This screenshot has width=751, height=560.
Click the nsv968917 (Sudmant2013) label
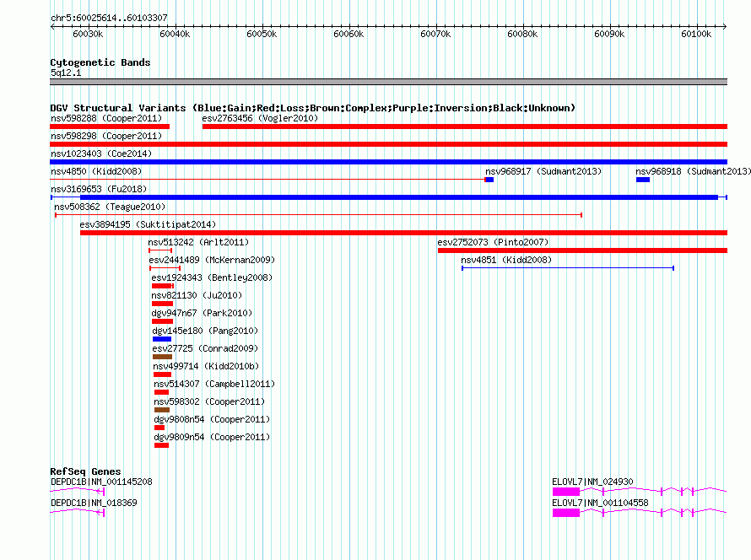coord(543,171)
